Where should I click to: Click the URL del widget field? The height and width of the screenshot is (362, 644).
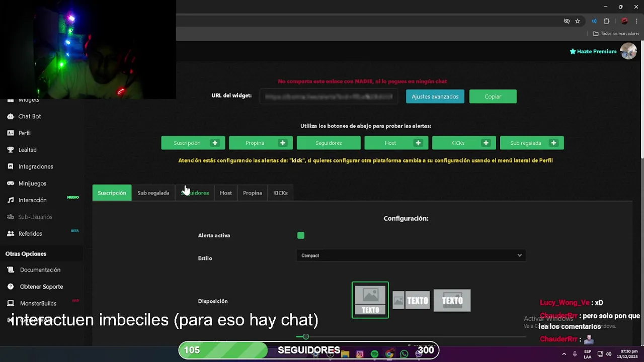329,97
